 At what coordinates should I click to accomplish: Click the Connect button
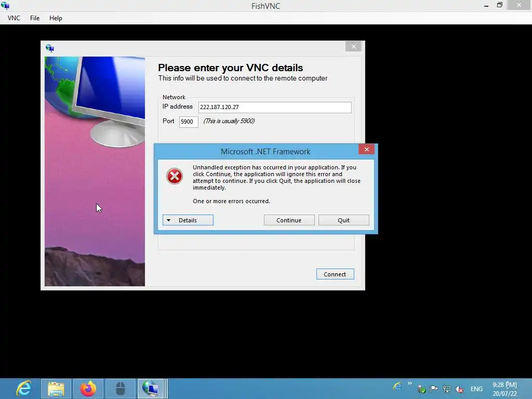click(x=335, y=274)
